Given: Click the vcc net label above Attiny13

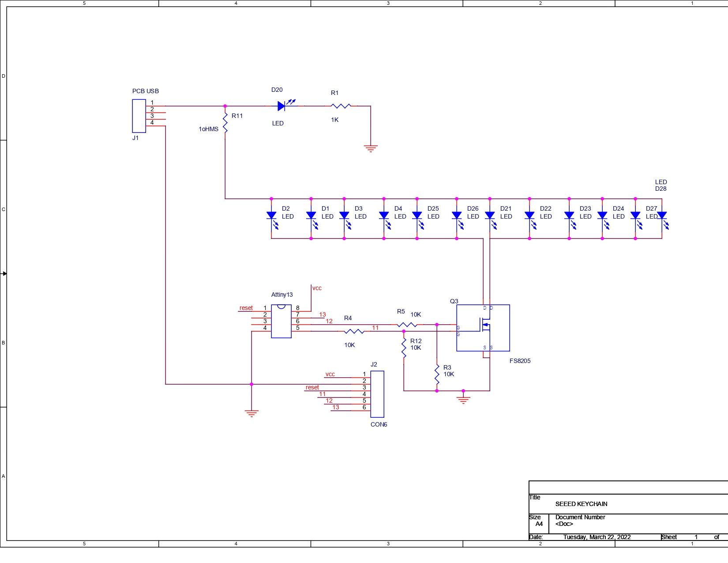Looking at the screenshot, I should point(317,288).
